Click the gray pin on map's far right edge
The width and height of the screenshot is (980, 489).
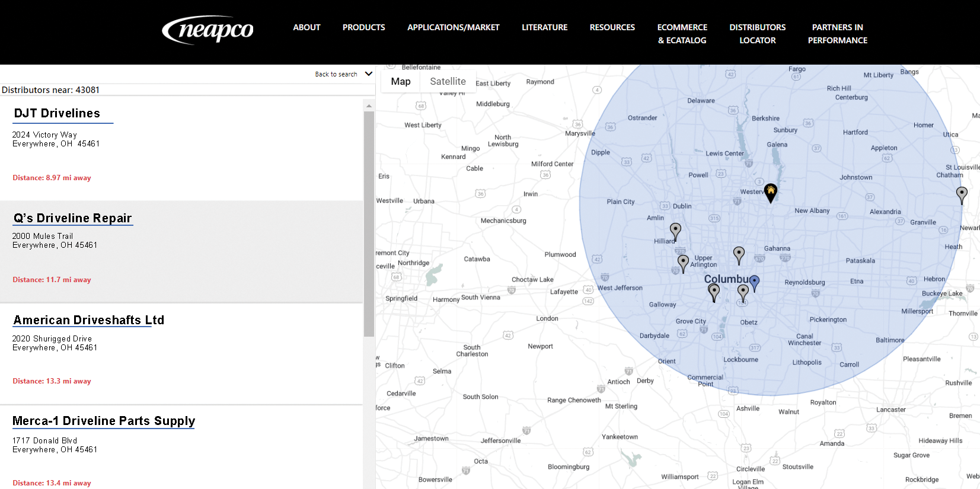coord(962,194)
